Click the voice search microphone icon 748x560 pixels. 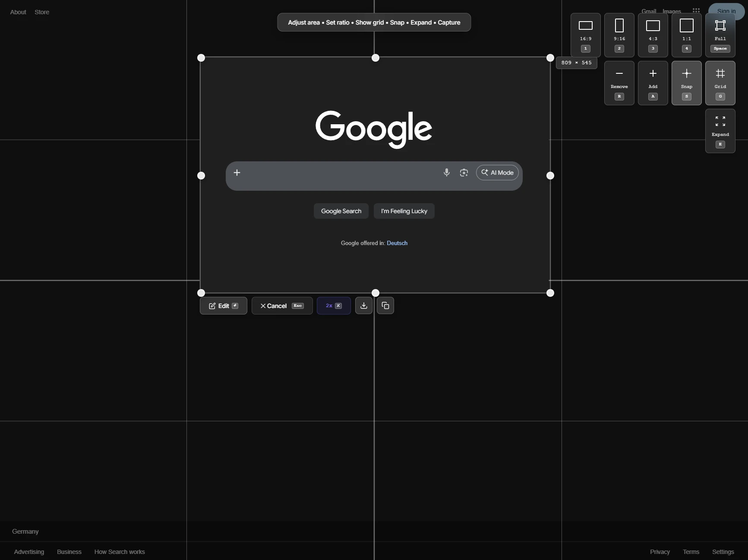[x=446, y=173]
